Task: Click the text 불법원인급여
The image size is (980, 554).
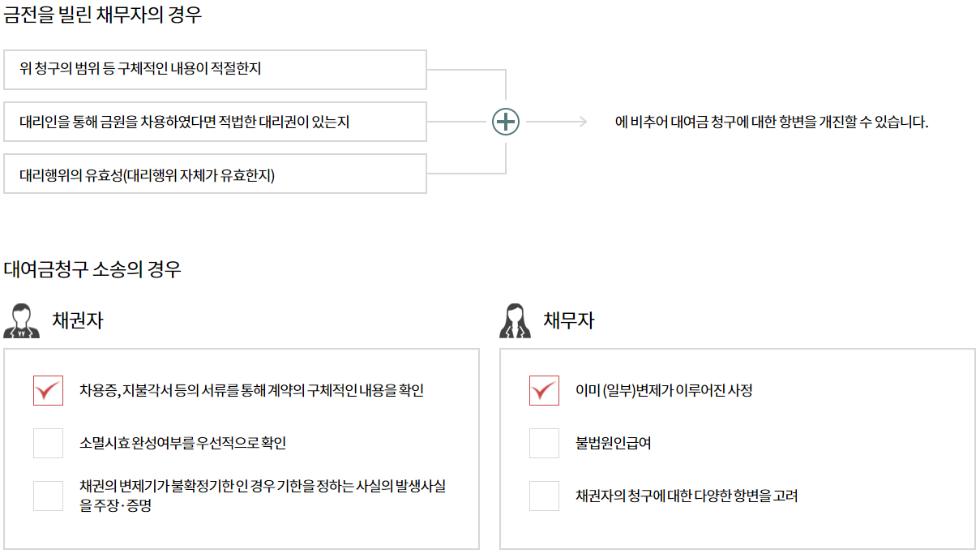Action: pos(614,443)
